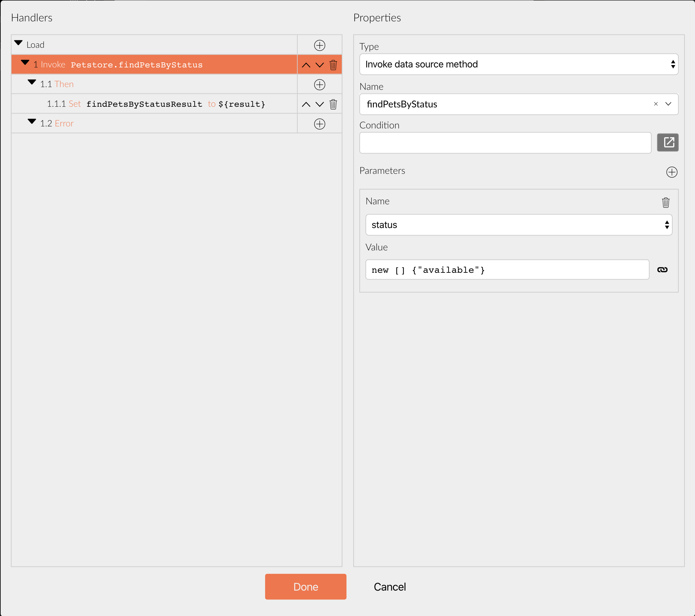The image size is (695, 616).
Task: Open the Name combo box chevron
Action: coord(668,104)
